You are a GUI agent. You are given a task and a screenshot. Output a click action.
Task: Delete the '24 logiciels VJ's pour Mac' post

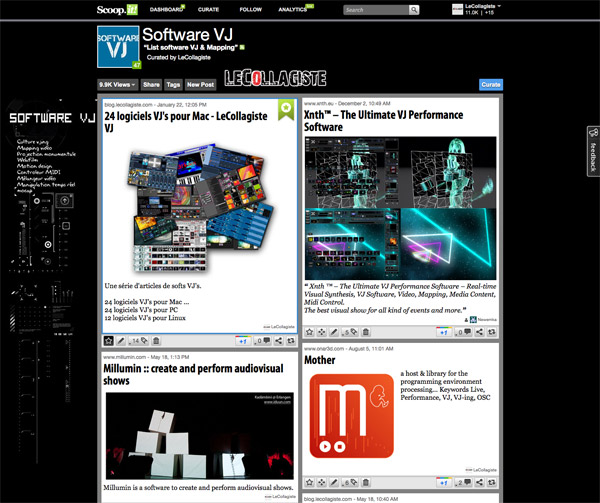click(x=156, y=340)
